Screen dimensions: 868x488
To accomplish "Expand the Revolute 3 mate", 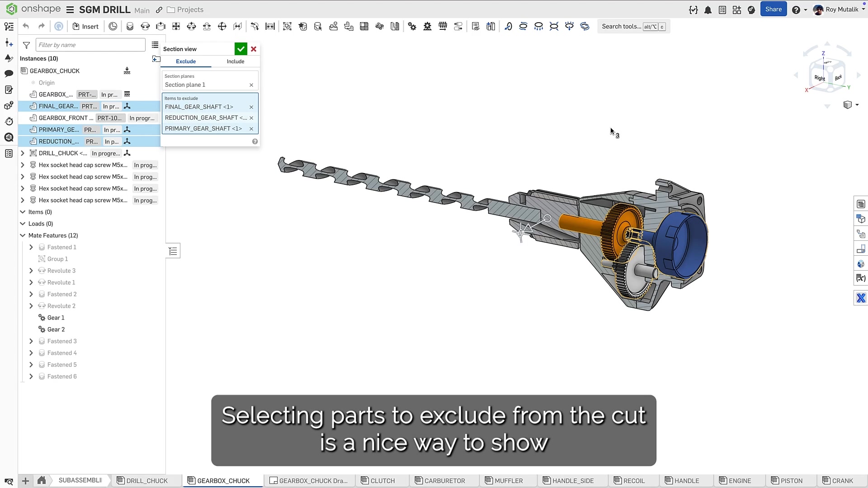I will (x=31, y=271).
